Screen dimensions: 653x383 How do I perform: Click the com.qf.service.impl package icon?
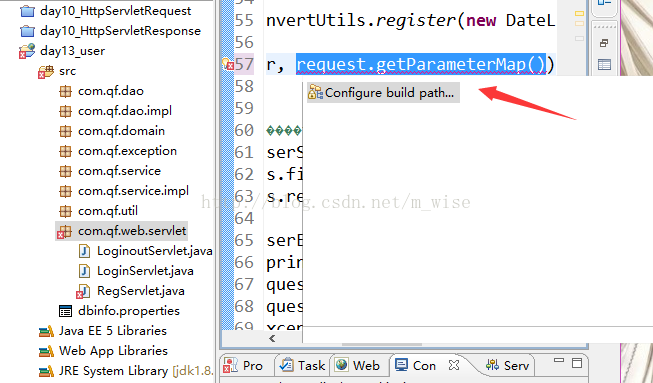pyautogui.click(x=65, y=191)
